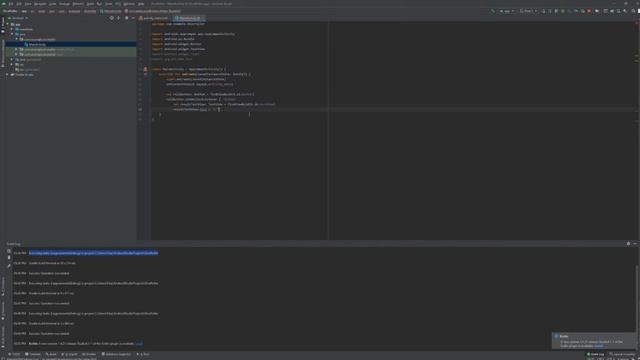Click the update link in Kotlin notification popup

click(598, 346)
